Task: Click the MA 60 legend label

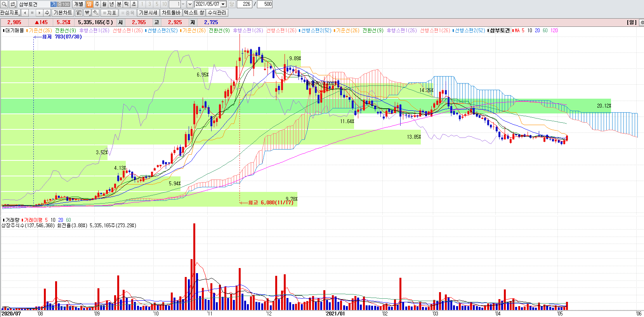Action: click(x=545, y=30)
